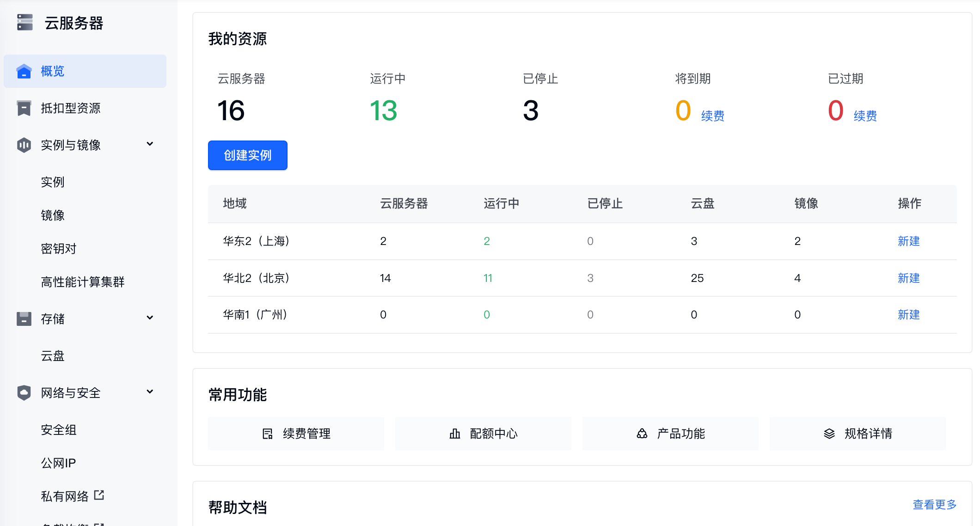The image size is (980, 526).
Task: Click the 创建实例 button
Action: [x=248, y=155]
